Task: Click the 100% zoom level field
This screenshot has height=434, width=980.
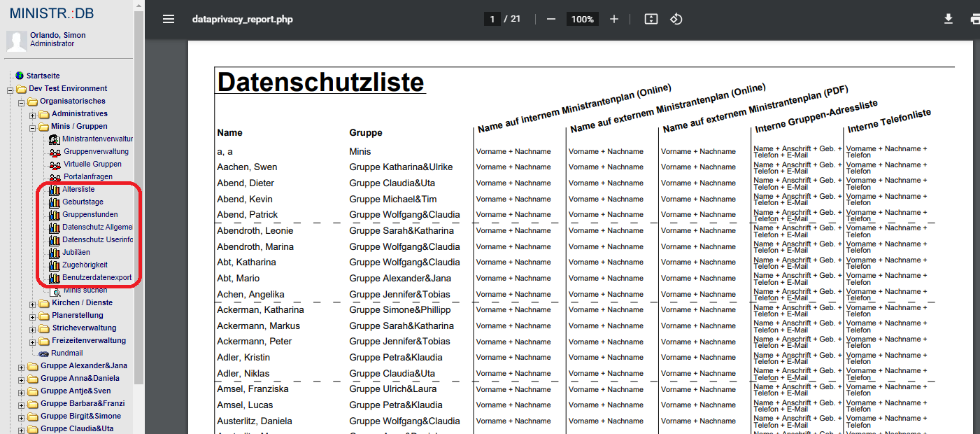Action: (x=582, y=19)
